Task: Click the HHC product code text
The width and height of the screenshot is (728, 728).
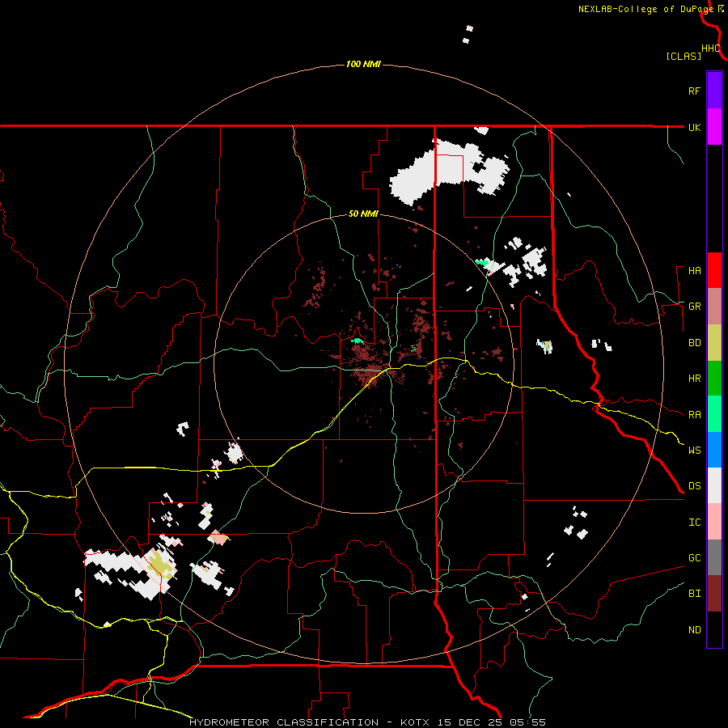Action: (710, 49)
